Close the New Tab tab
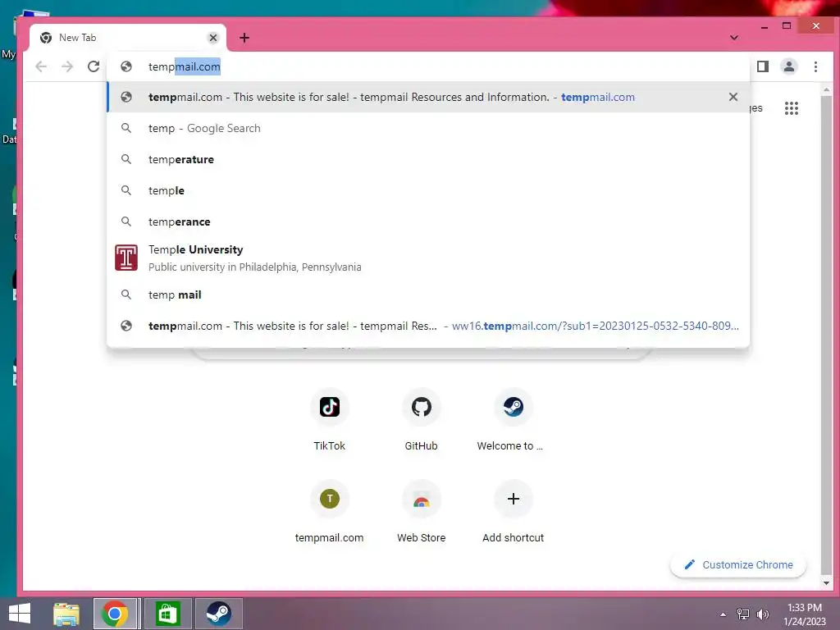The height and width of the screenshot is (630, 840). (213, 38)
